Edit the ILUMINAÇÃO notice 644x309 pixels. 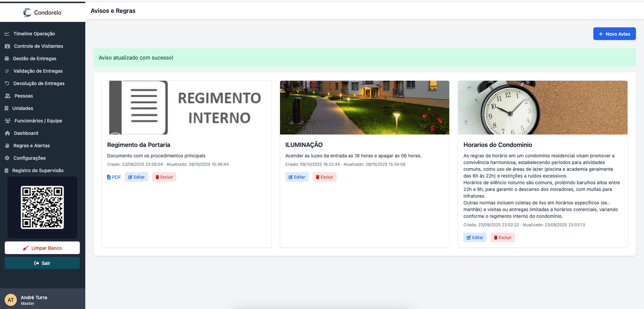[x=297, y=177]
